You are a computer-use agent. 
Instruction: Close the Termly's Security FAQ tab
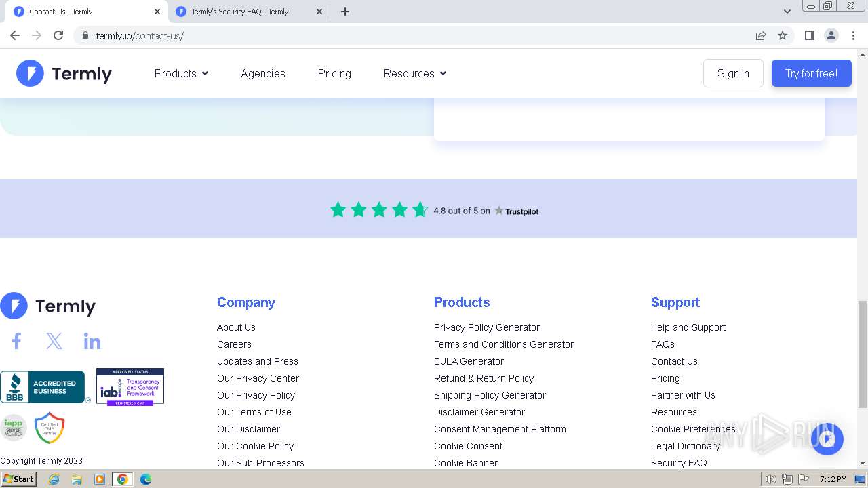[319, 12]
